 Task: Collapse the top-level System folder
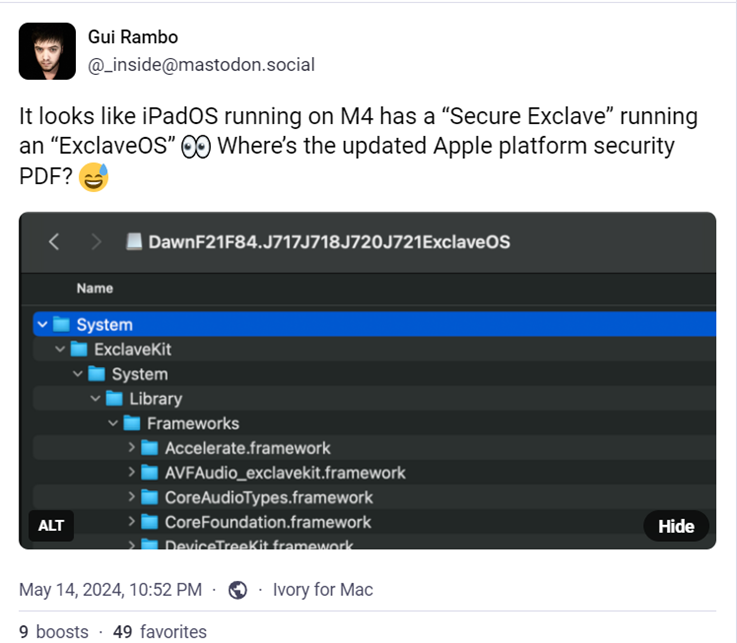pos(42,325)
